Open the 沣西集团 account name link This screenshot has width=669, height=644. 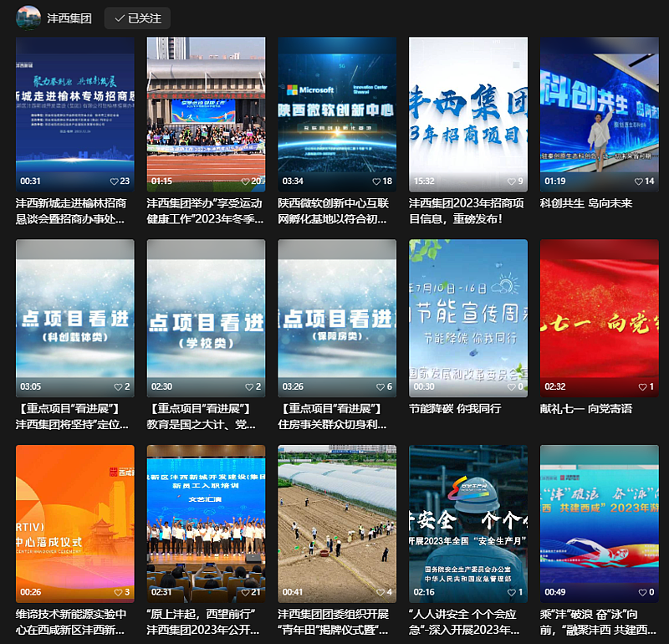coord(69,18)
